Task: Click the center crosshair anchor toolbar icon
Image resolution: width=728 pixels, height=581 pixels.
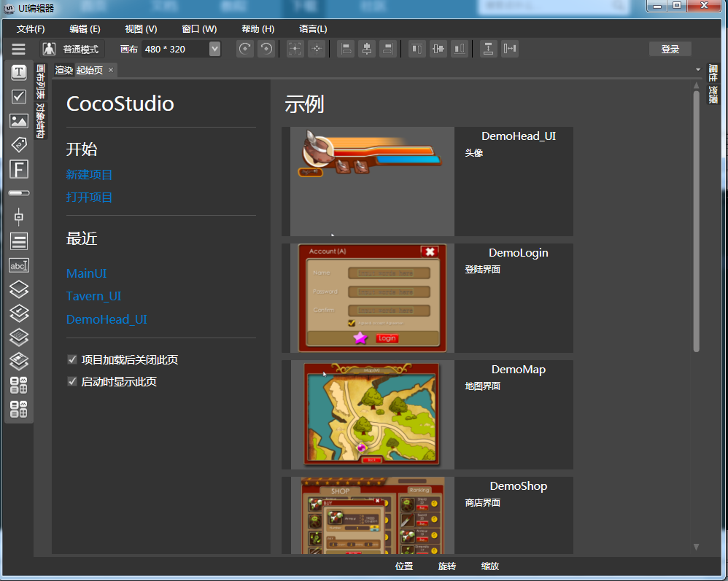Action: (316, 49)
